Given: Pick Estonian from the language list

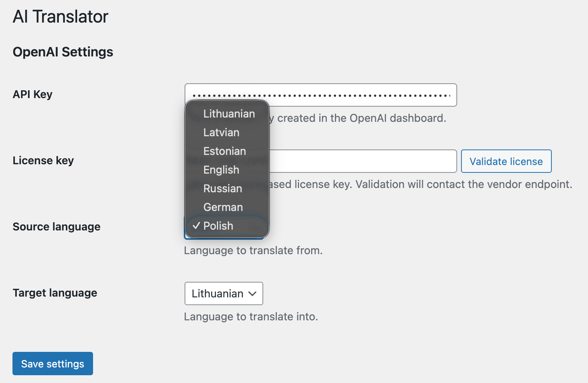Looking at the screenshot, I should pos(224,151).
